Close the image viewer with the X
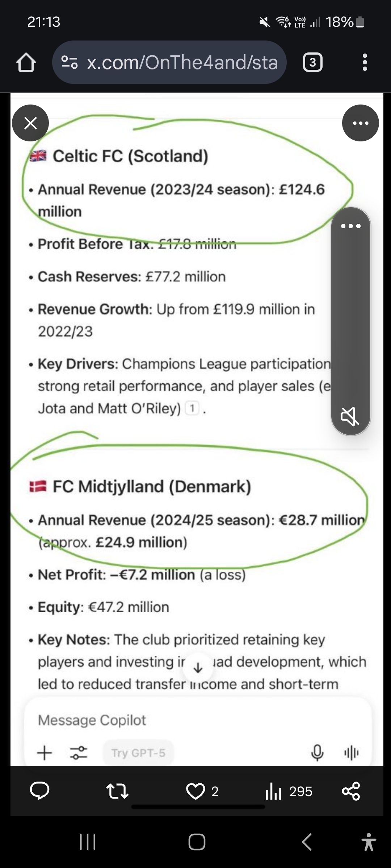391x868 pixels. [30, 123]
